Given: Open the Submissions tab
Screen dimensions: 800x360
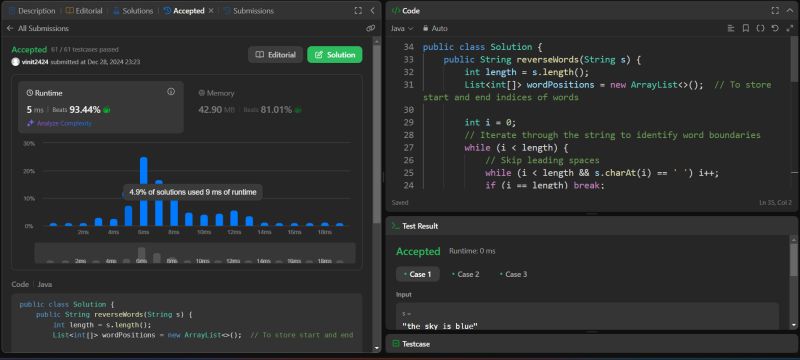Looking at the screenshot, I should coord(248,11).
